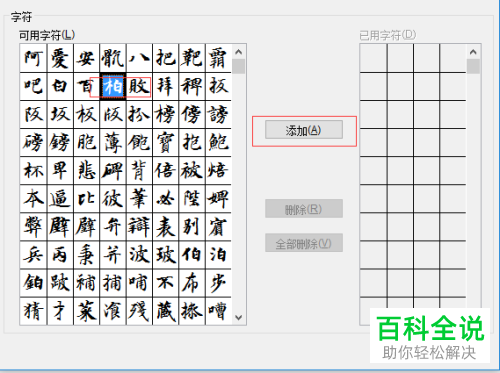This screenshot has width=500, height=373.
Task: Select character 筆 in available list
Action: tap(139, 199)
